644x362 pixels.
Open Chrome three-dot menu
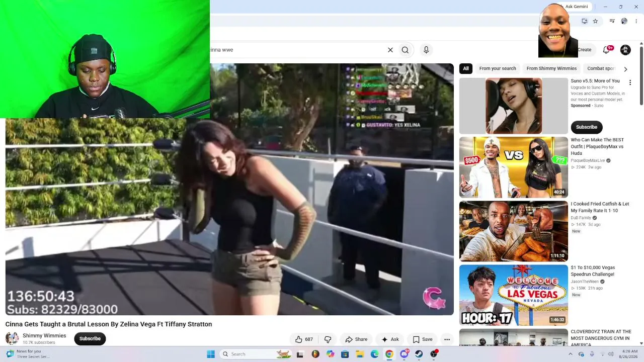pos(636,21)
